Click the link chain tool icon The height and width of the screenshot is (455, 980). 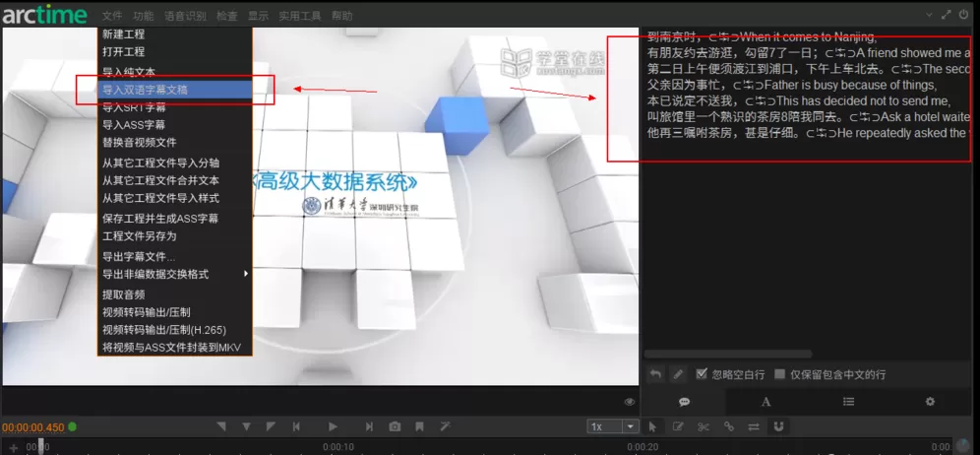coord(729,426)
